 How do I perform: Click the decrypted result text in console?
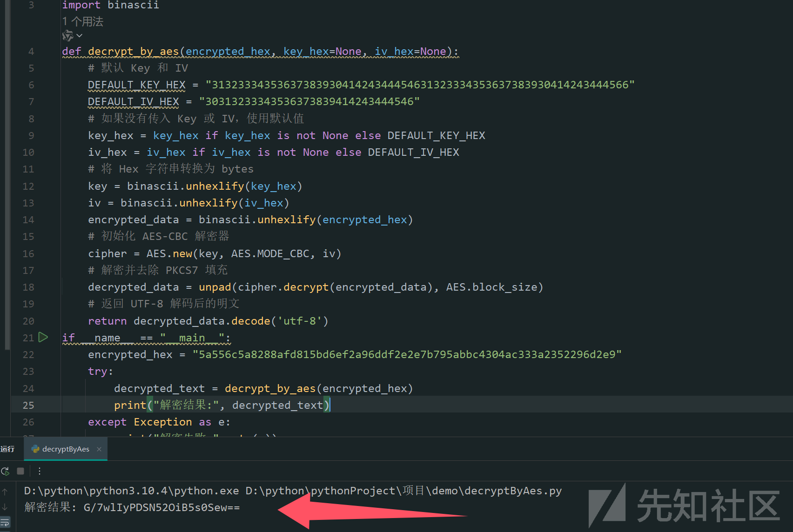[161, 507]
